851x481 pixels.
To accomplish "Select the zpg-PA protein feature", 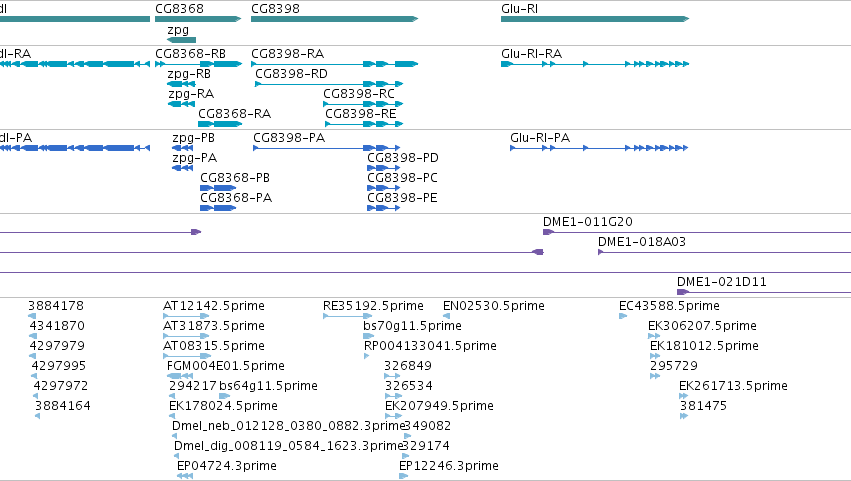I will 182,168.
